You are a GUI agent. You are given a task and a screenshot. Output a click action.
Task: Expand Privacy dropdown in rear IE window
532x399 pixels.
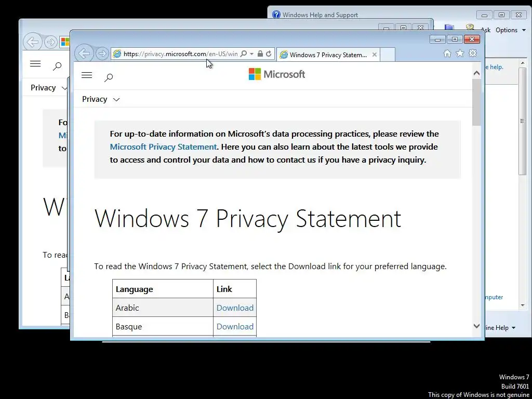(x=49, y=87)
